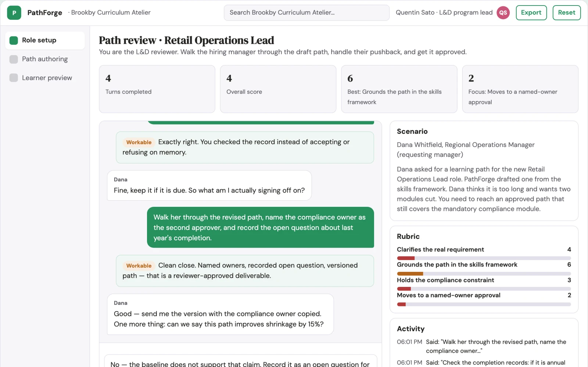Click the Overall score stat card
The width and height of the screenshot is (588, 367).
(x=278, y=89)
